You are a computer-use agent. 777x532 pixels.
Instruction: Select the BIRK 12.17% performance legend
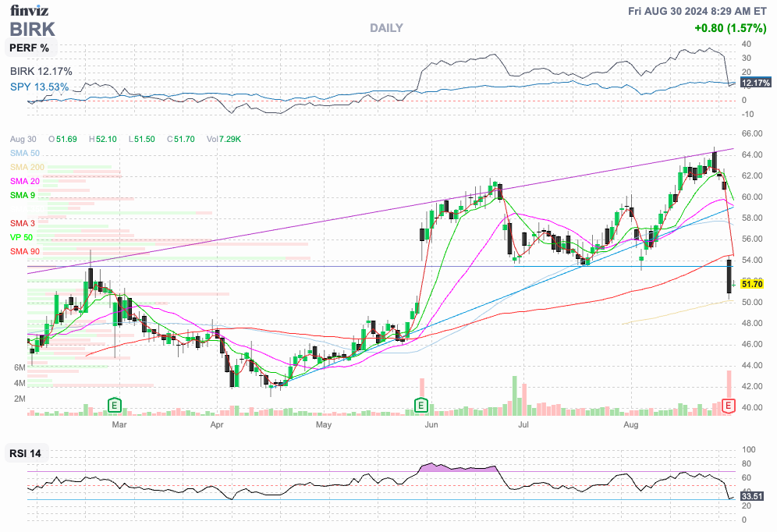[x=41, y=71]
